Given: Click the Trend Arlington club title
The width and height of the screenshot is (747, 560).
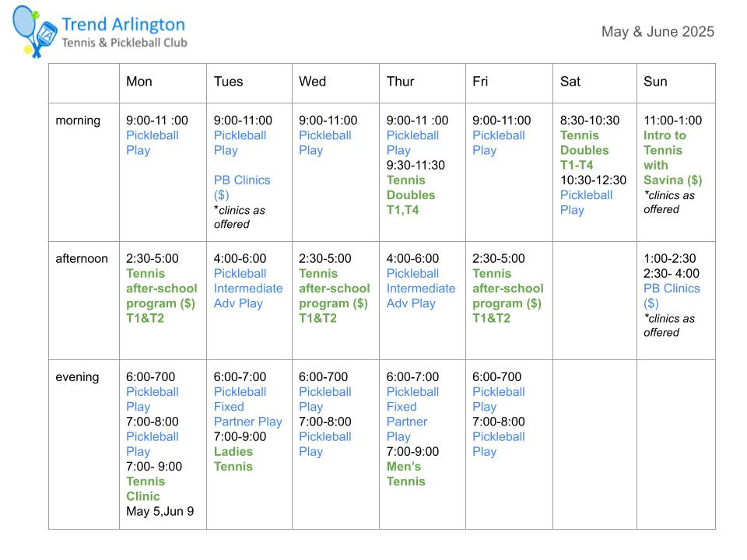Looking at the screenshot, I should 124,24.
